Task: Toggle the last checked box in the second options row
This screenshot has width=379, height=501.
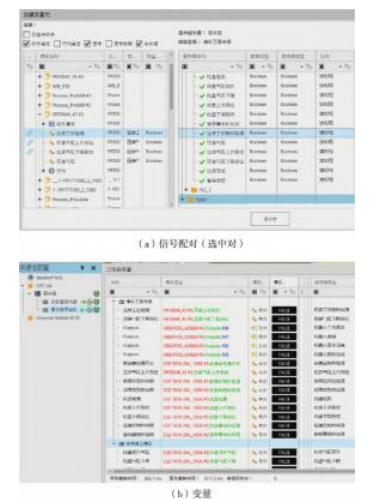Action: [139, 43]
